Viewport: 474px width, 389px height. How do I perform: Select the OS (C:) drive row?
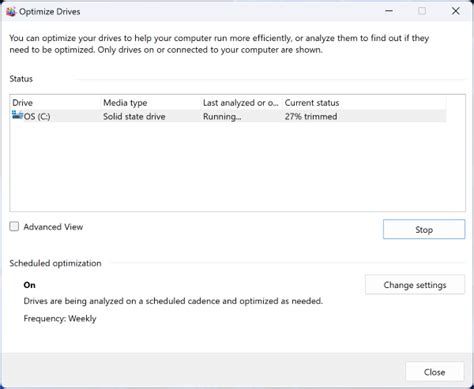(x=228, y=116)
